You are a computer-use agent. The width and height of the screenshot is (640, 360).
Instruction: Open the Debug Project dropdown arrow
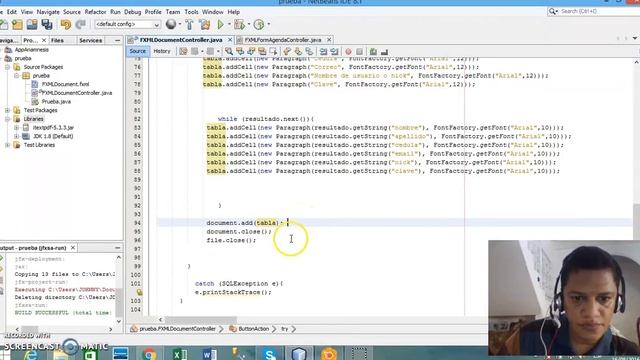click(x=249, y=24)
